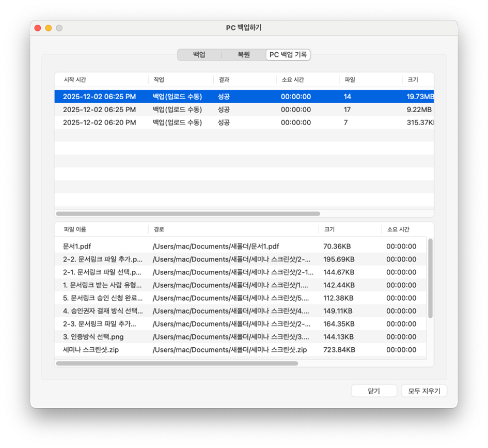
Task: Click the 닫기 button
Action: click(374, 391)
